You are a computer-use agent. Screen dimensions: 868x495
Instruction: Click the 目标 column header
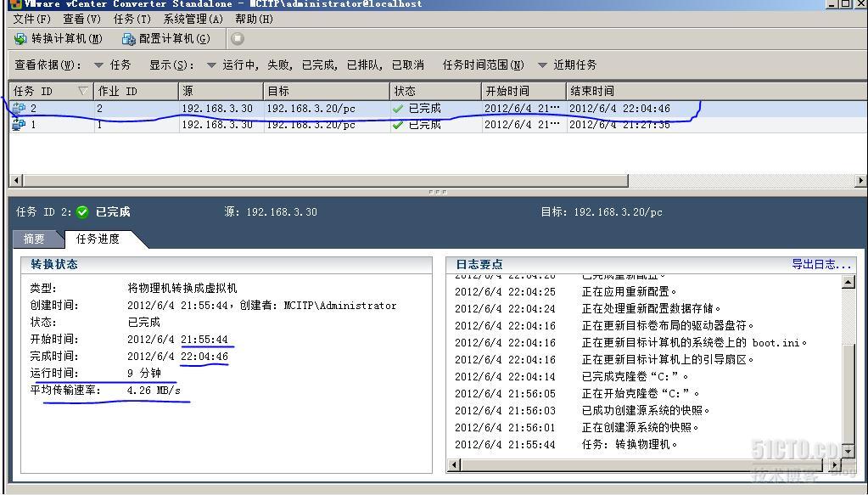[x=327, y=91]
